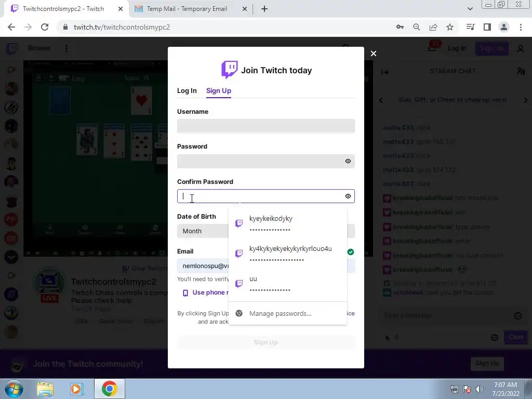Click the Twitch home logo in navbar
This screenshot has width=532, height=399.
pyautogui.click(x=12, y=48)
